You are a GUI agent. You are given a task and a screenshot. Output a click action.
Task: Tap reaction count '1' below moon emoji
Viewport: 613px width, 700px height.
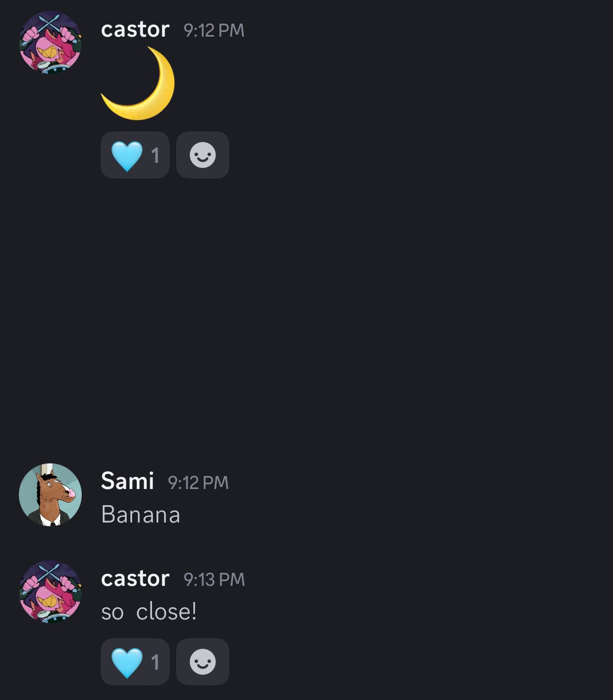coord(155,155)
